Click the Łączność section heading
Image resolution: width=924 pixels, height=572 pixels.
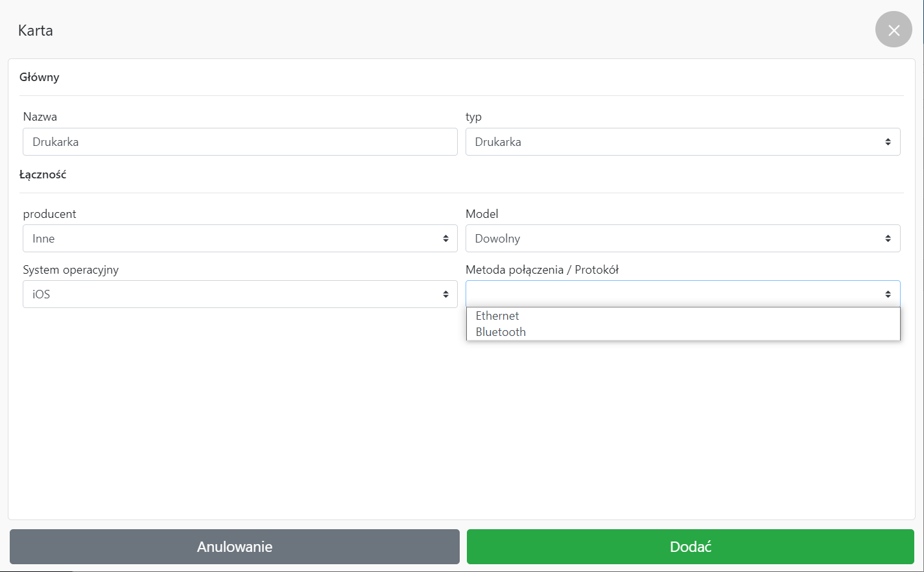tap(43, 174)
